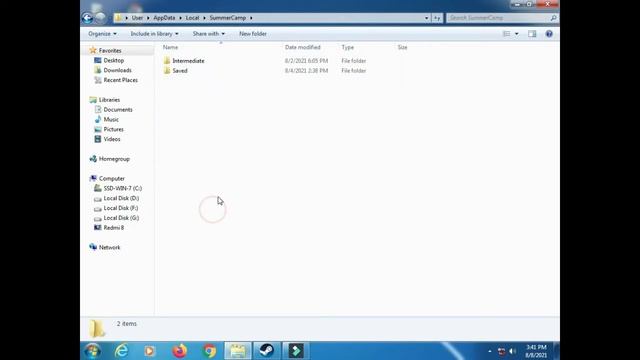Go to AppData in the address path
The height and width of the screenshot is (360, 640).
point(164,18)
